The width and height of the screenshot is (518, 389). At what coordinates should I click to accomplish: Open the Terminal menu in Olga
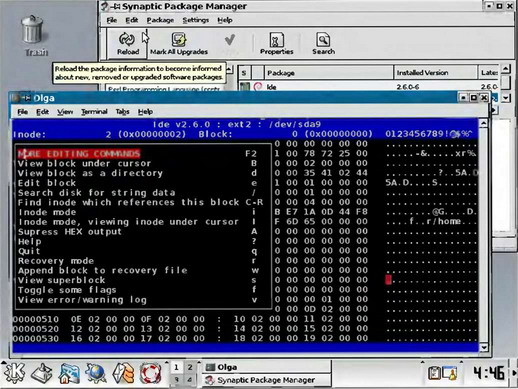[94, 112]
